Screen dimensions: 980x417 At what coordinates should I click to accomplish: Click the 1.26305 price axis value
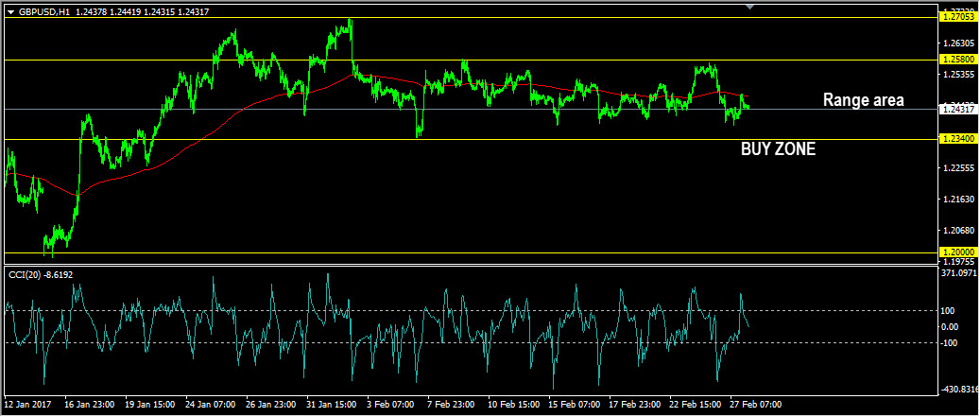(960, 43)
